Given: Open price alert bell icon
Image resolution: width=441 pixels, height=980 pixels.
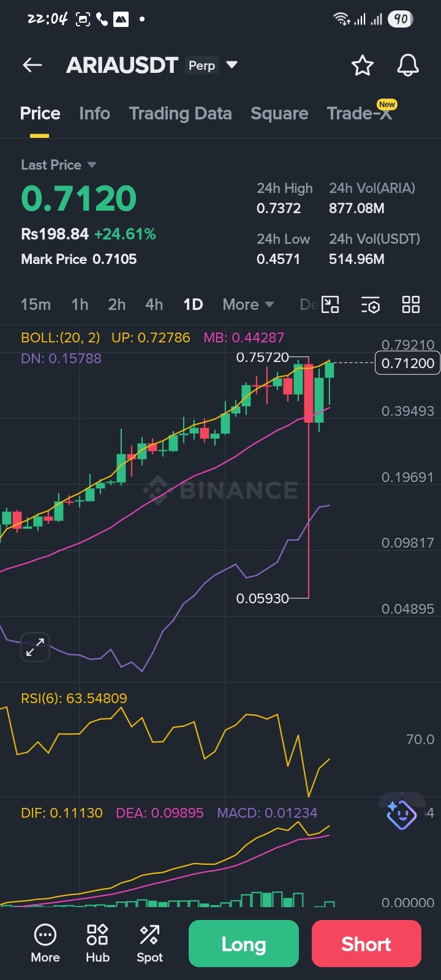Looking at the screenshot, I should point(408,66).
